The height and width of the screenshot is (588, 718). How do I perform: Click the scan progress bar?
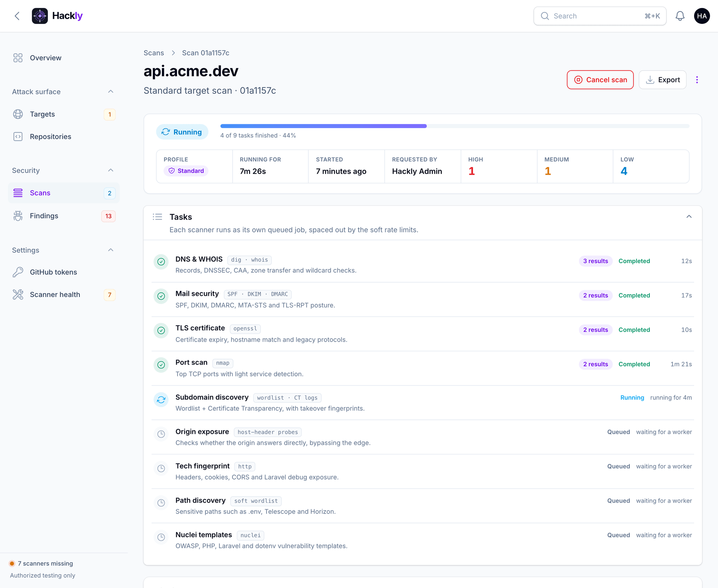click(455, 126)
